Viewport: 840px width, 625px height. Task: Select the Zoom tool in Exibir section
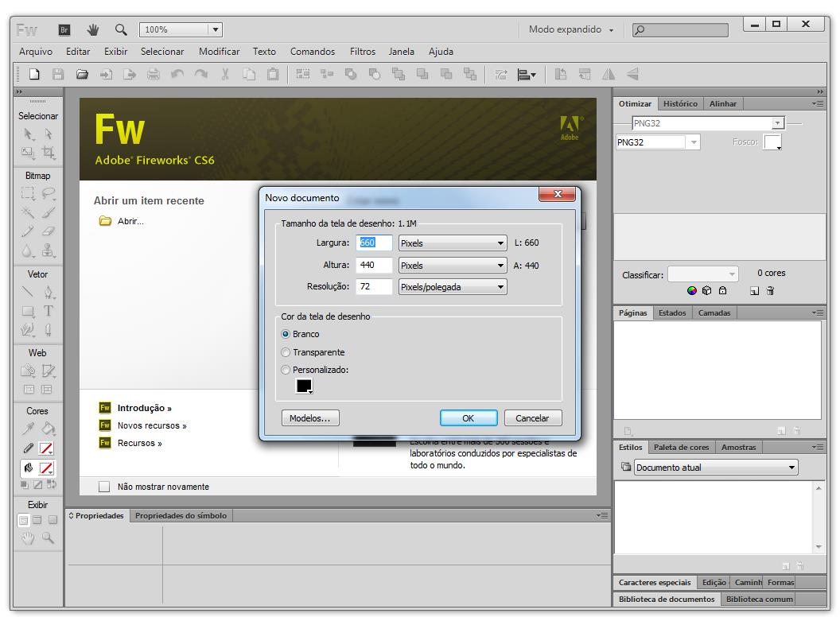pyautogui.click(x=49, y=538)
